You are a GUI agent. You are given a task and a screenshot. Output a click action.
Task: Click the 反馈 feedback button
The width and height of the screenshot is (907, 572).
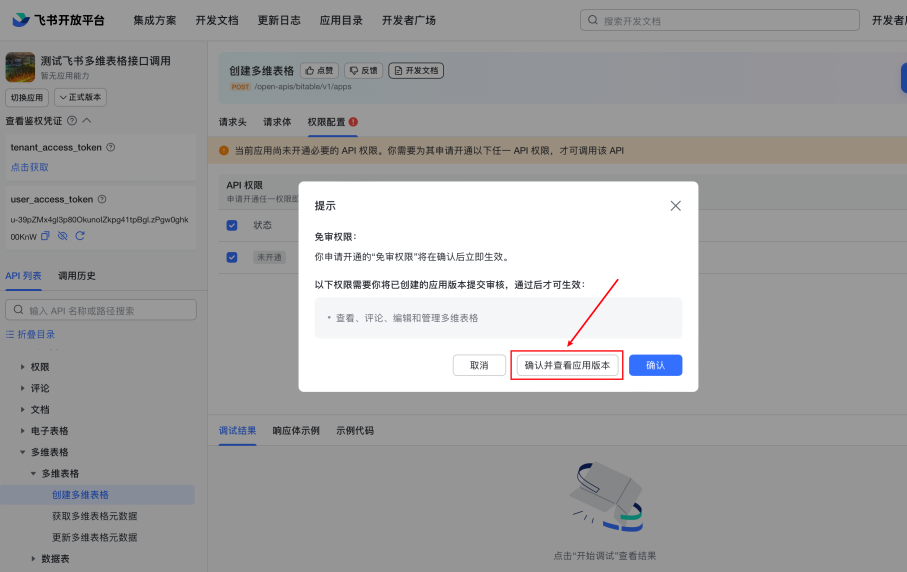(x=363, y=71)
